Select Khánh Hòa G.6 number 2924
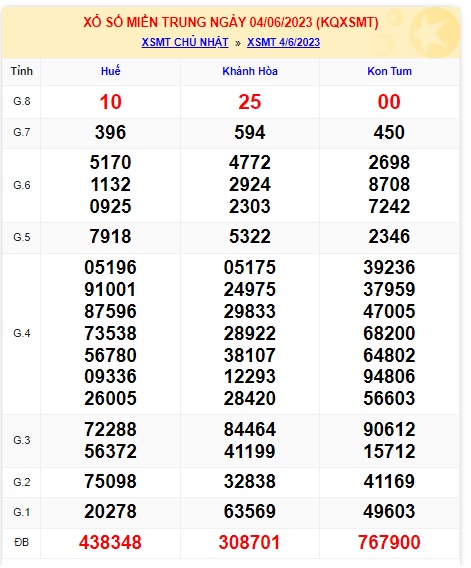Viewport: 471px width, 568px height. coord(250,184)
